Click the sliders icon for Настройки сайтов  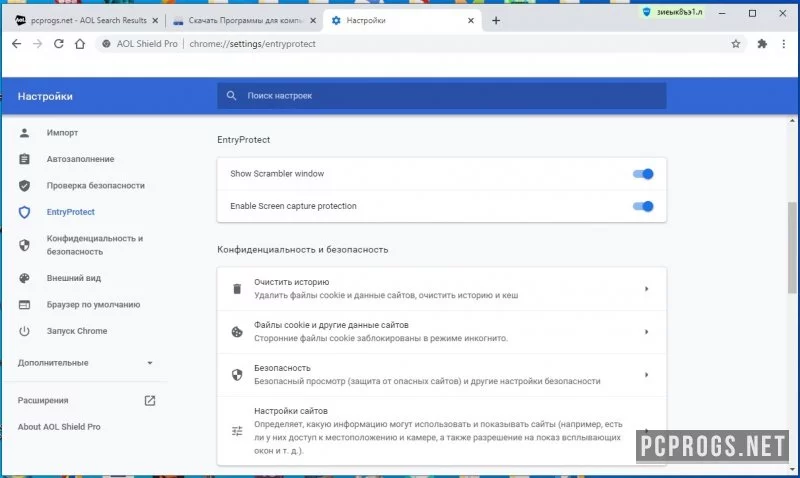click(x=237, y=431)
